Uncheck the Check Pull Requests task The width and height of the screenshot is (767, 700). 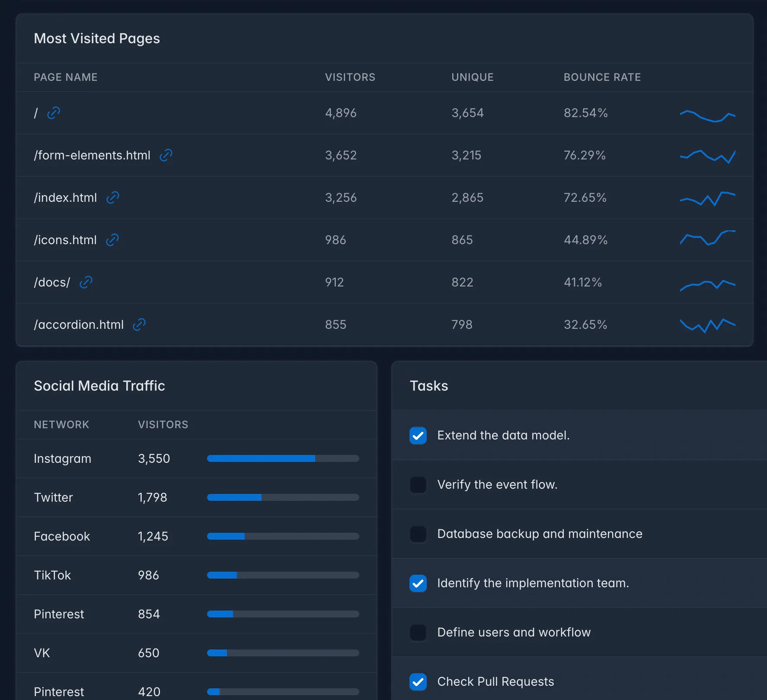tap(418, 682)
